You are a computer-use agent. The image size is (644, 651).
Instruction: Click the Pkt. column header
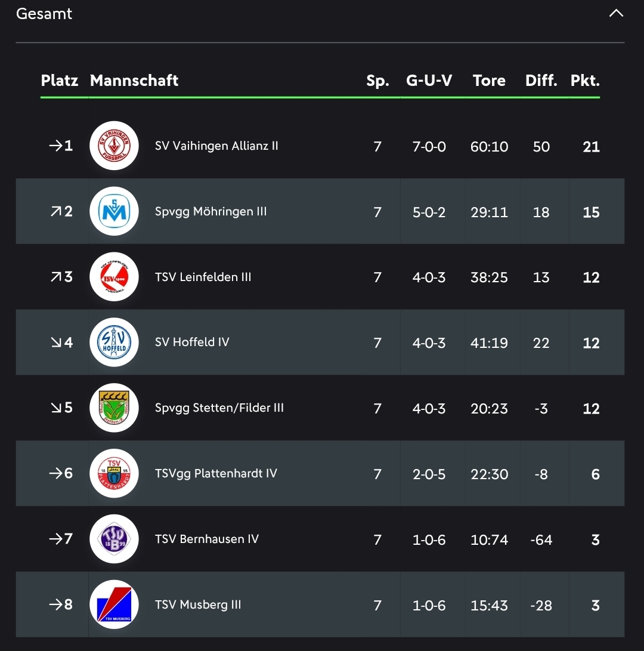(x=584, y=81)
